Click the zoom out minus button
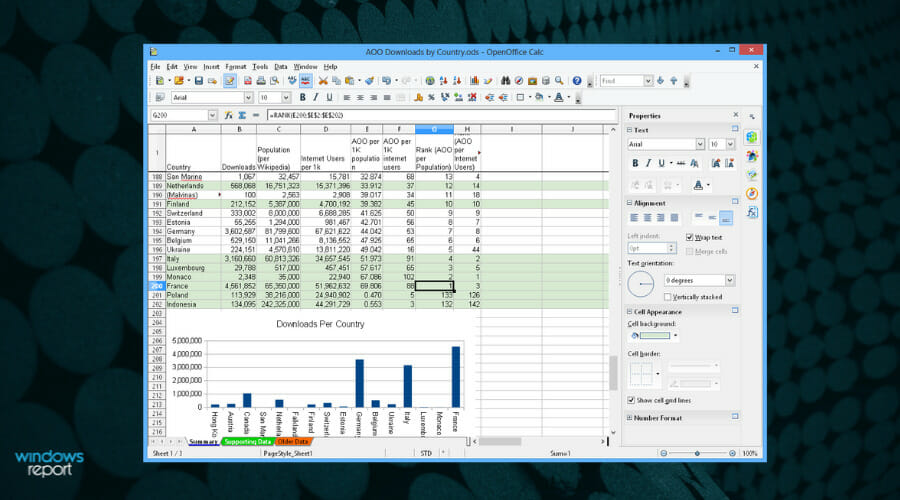Viewport: 900px width, 500px height. [664, 454]
